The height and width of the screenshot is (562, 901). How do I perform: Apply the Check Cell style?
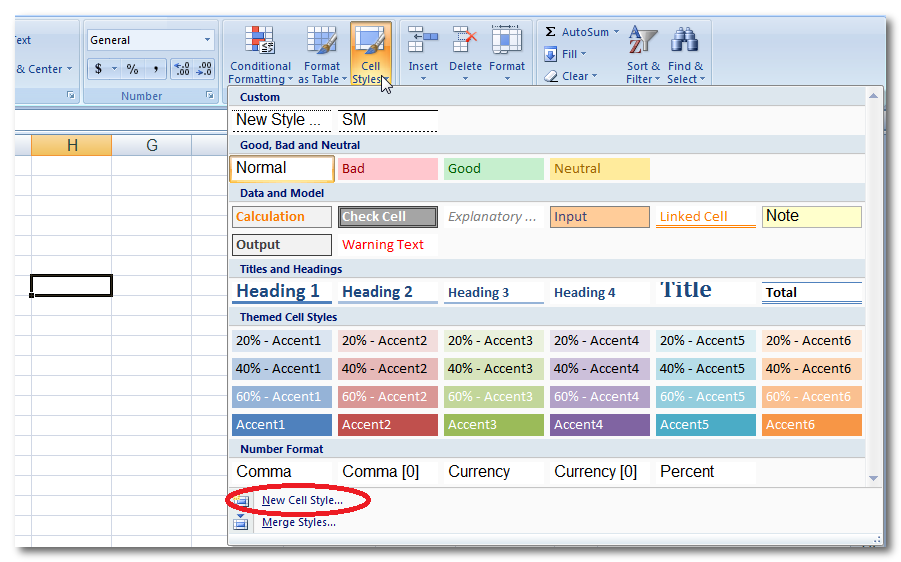pos(387,217)
